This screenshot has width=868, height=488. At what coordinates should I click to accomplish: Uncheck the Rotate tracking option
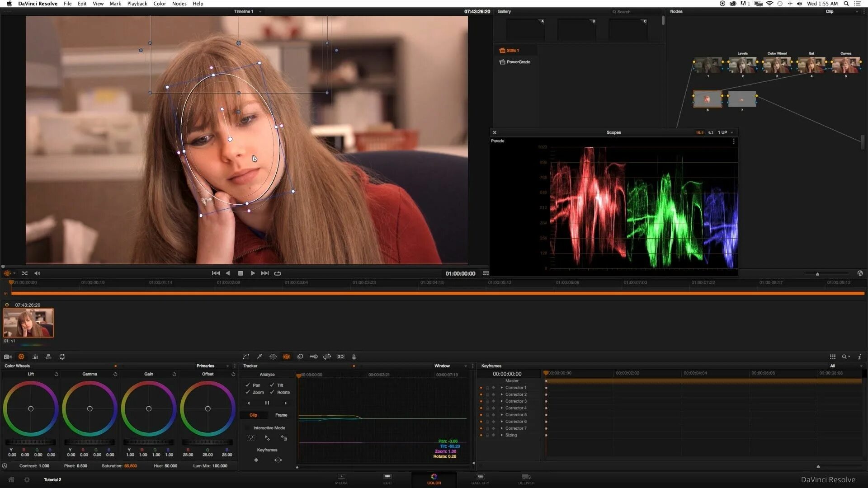coord(272,392)
